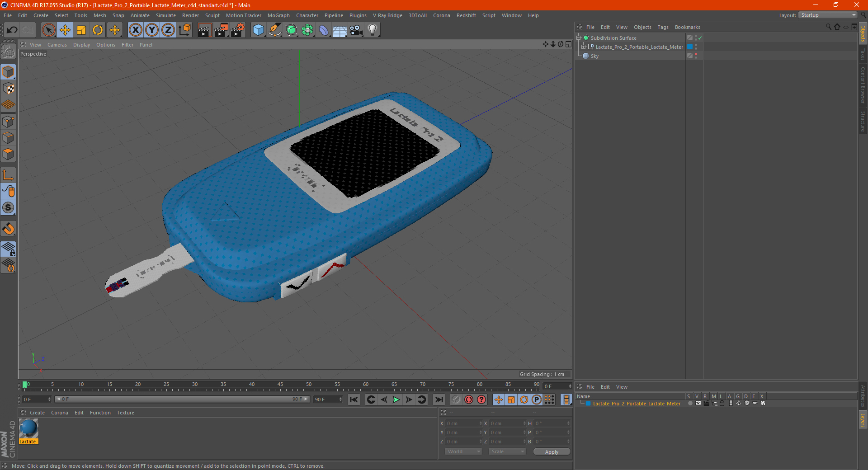Add a Subdivision Surface generator icon
The image size is (868, 470).
(x=291, y=30)
